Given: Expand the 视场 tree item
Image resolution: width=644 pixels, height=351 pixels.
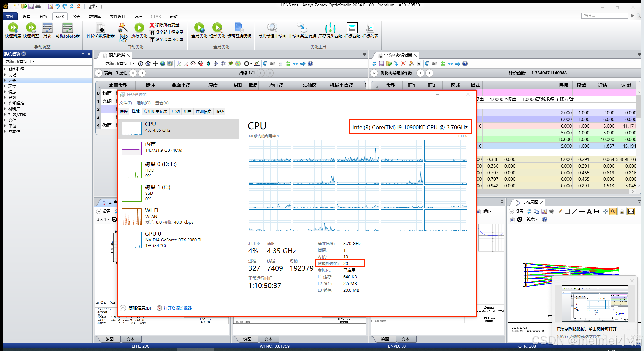Looking at the screenshot, I should 5,75.
